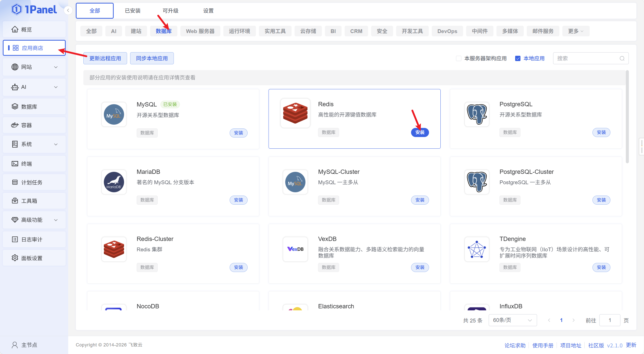Click the container whale icon
644x354 pixels.
click(x=15, y=125)
